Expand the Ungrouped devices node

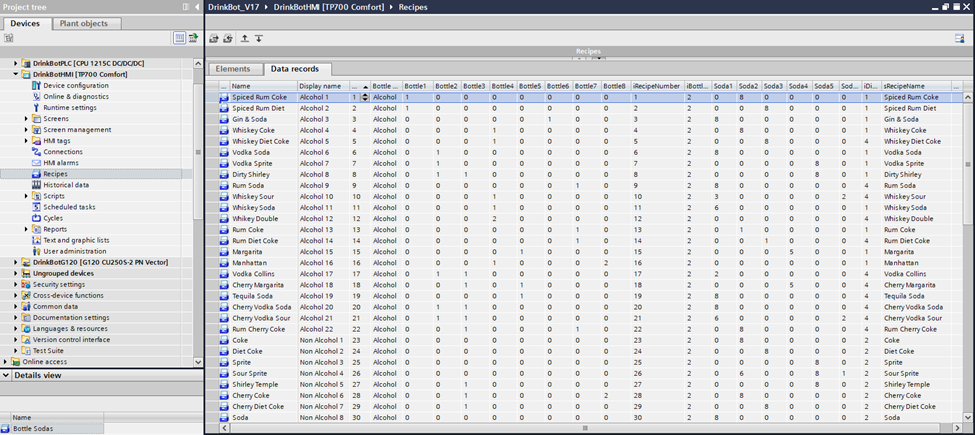(x=16, y=273)
